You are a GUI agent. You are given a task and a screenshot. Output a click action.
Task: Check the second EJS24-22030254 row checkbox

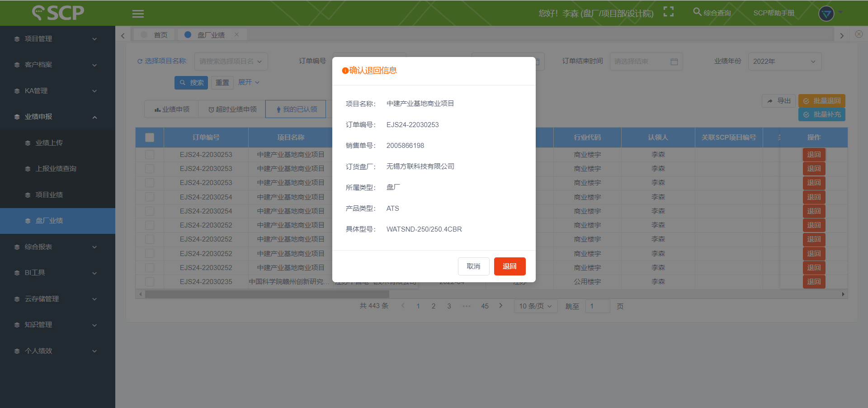[150, 211]
